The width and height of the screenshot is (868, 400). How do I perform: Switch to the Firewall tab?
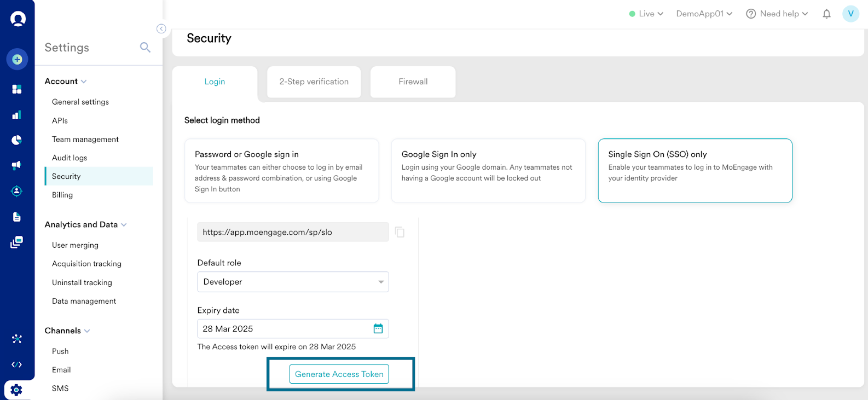click(x=413, y=82)
